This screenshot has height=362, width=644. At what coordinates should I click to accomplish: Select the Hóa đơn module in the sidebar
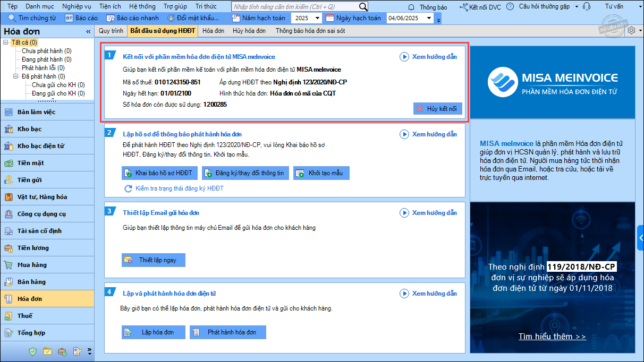click(47, 299)
